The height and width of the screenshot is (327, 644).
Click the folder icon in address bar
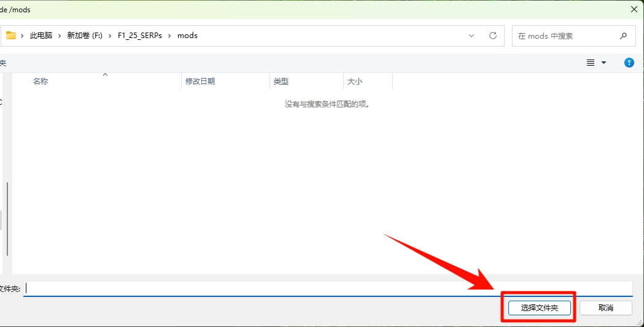(10, 36)
